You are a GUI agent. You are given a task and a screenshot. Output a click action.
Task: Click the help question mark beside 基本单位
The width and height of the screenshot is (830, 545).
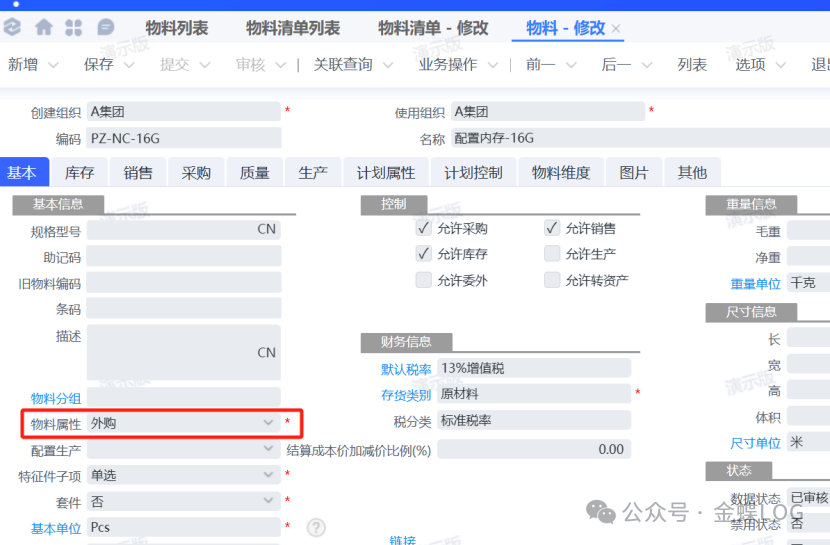point(316,527)
